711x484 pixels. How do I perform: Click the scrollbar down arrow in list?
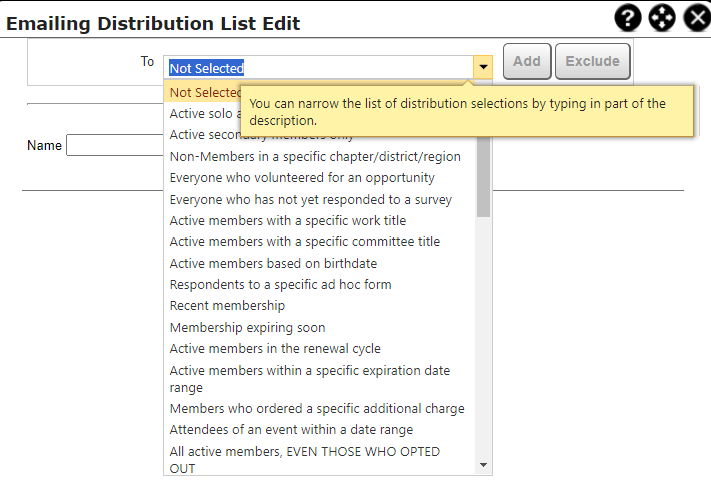pyautogui.click(x=483, y=465)
